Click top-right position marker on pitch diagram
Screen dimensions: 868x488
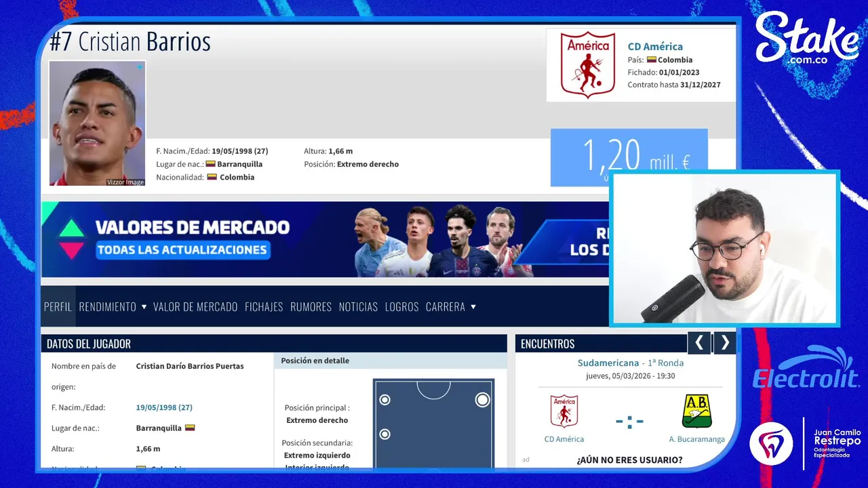coord(482,400)
